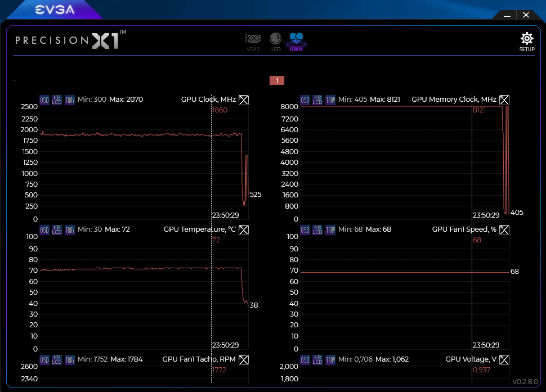Toggle TRAY for GPU Memory Clock graph

pos(330,100)
